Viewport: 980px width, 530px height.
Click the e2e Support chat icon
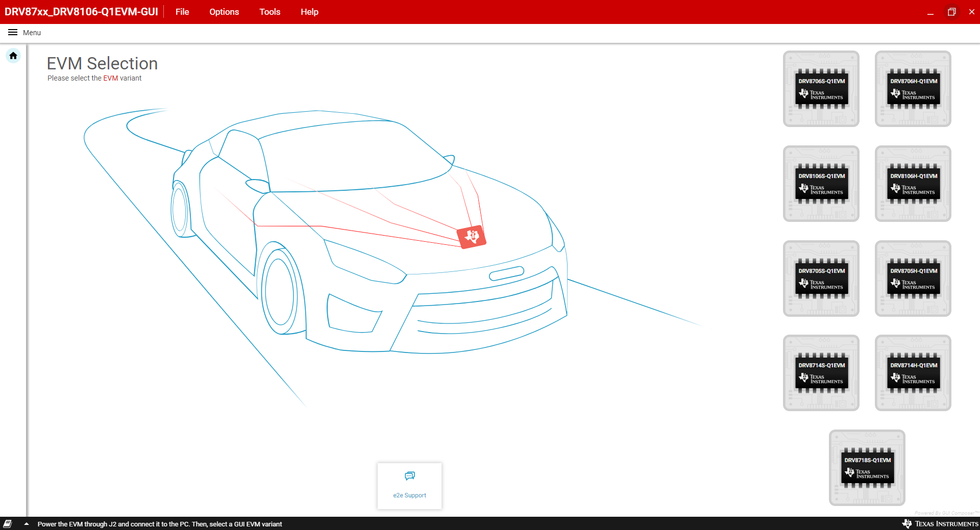(410, 476)
